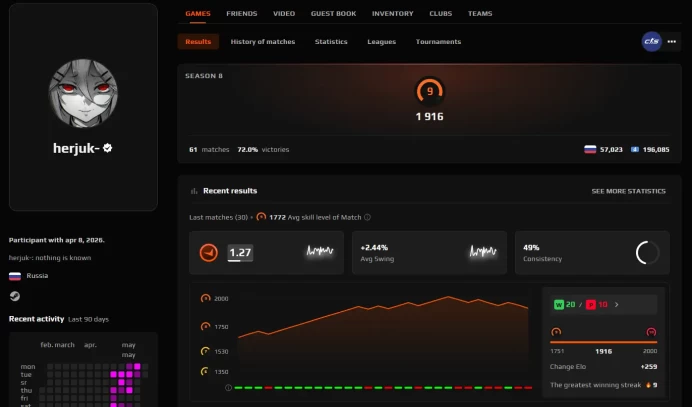
Task: Click the Last matches (30) label
Action: click(x=218, y=217)
